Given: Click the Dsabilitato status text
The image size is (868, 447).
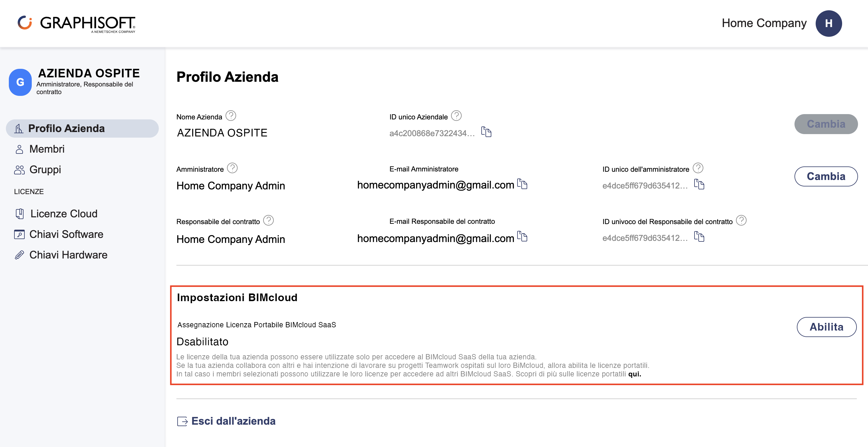Looking at the screenshot, I should [202, 341].
